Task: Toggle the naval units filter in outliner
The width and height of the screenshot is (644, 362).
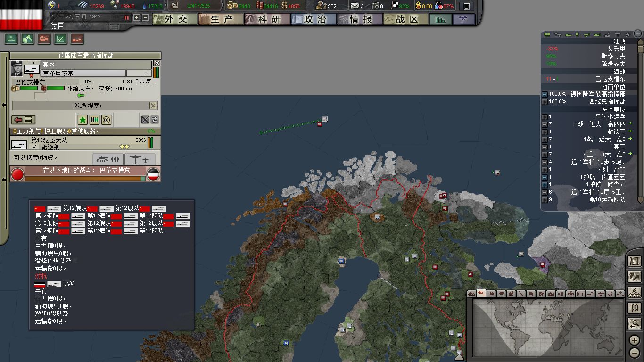Action: pyautogui.click(x=568, y=34)
